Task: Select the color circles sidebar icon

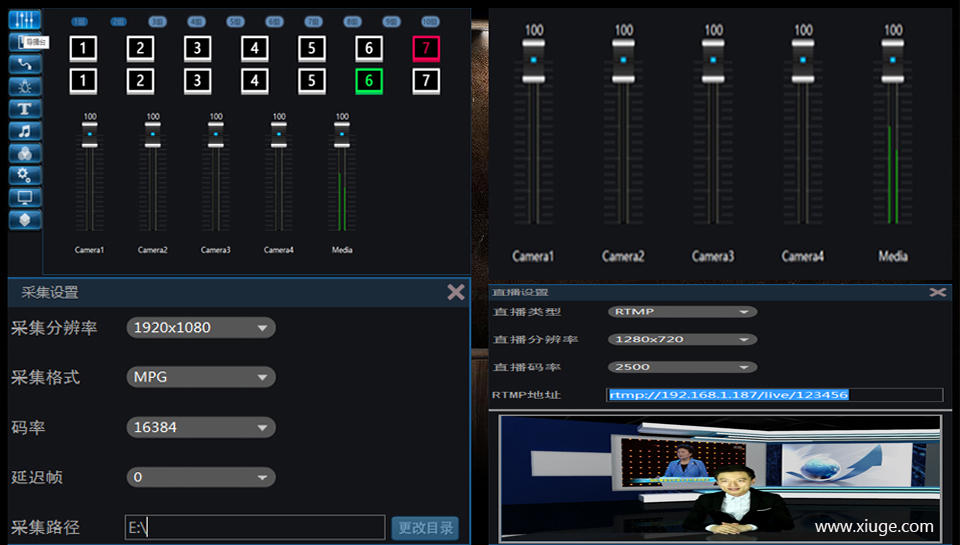Action: click(x=25, y=152)
